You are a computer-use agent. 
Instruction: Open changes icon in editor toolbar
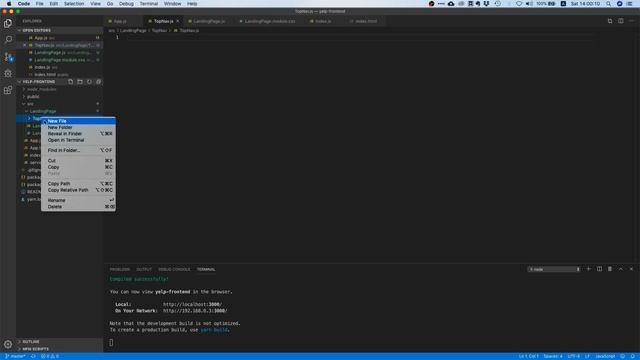pyautogui.click(x=610, y=21)
